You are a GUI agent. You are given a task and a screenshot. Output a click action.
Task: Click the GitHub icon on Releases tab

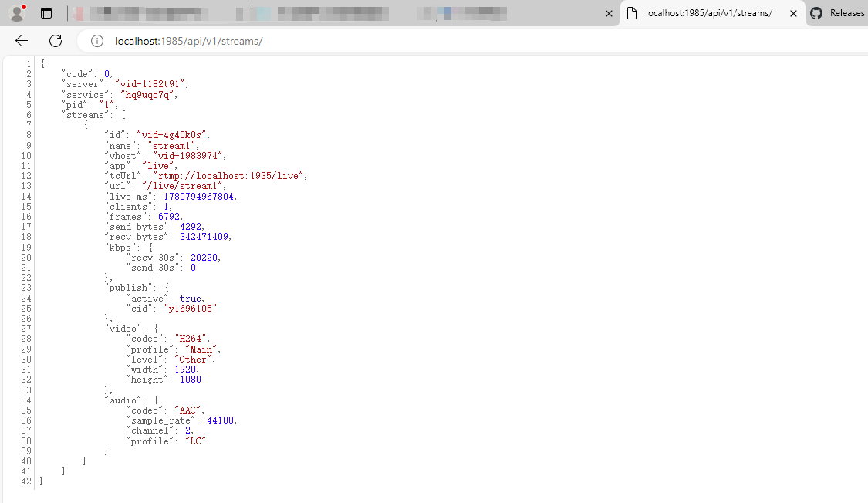point(816,13)
